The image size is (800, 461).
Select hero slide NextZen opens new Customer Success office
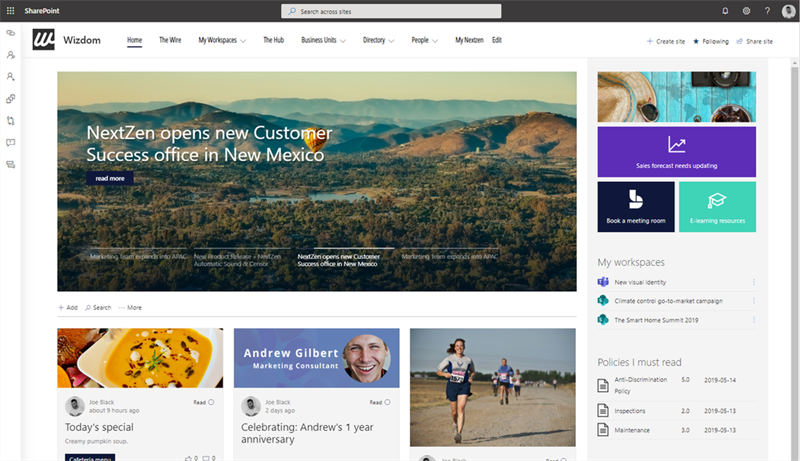coord(339,260)
